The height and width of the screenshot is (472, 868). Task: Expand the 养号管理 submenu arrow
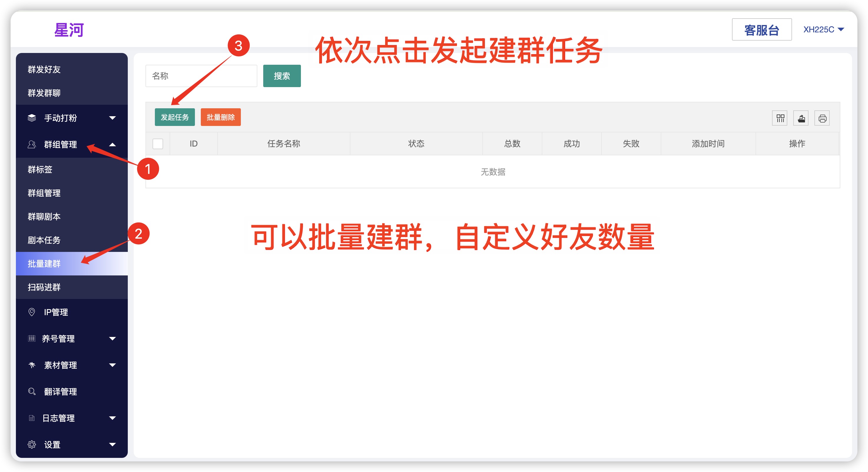[x=112, y=338]
